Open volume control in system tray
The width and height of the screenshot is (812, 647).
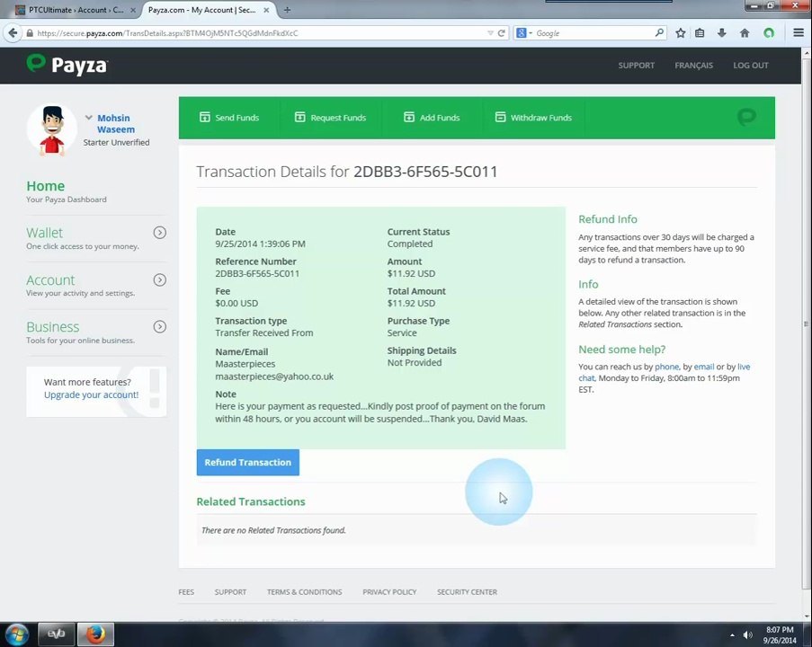point(748,634)
